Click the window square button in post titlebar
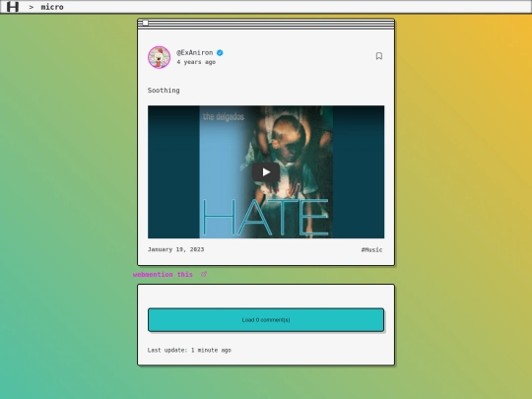Viewport: 532px width, 399px height. pos(145,23)
